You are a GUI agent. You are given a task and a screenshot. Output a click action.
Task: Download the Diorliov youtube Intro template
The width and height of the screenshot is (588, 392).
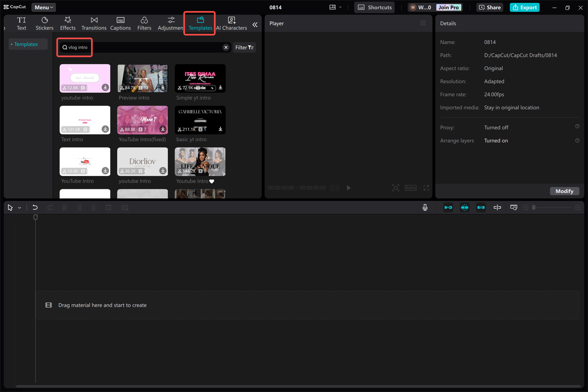pyautogui.click(x=163, y=170)
